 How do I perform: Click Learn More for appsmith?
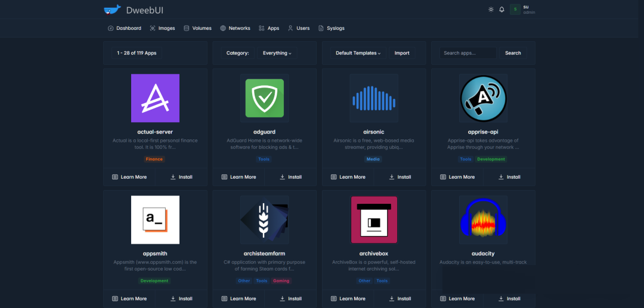[129, 298]
